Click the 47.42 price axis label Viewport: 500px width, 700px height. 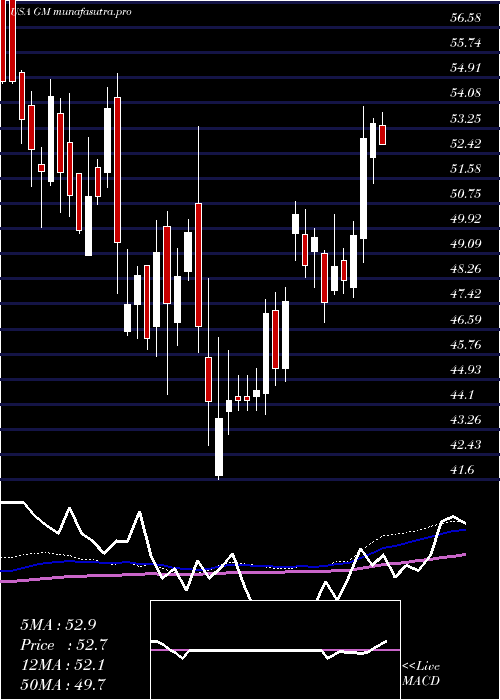point(466,293)
